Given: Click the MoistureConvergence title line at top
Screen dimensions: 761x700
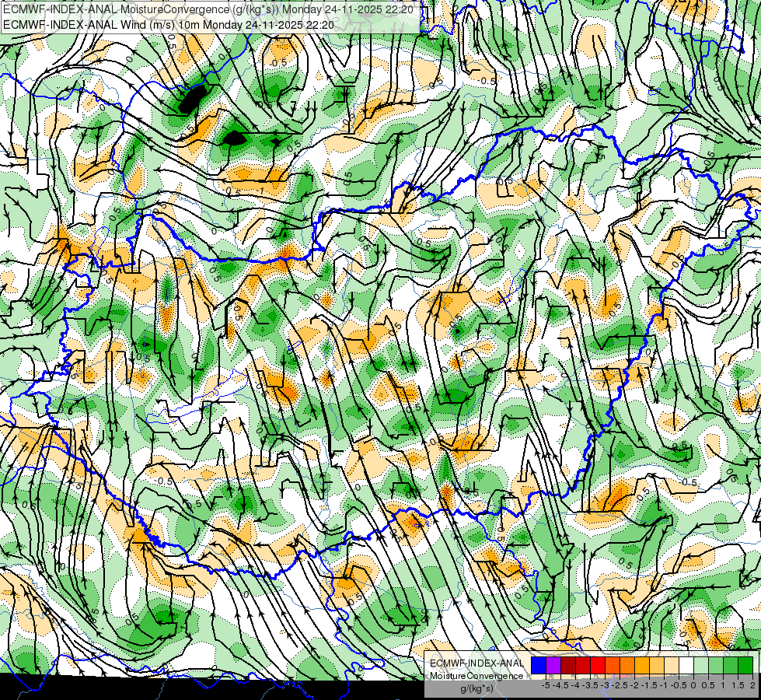Looking at the screenshot, I should tap(208, 9).
